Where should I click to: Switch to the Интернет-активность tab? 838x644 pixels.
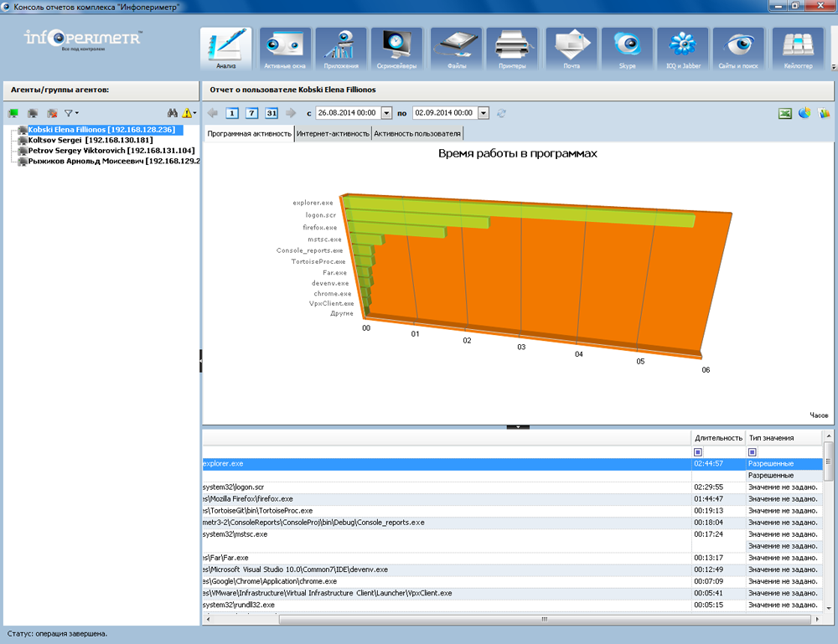[333, 133]
